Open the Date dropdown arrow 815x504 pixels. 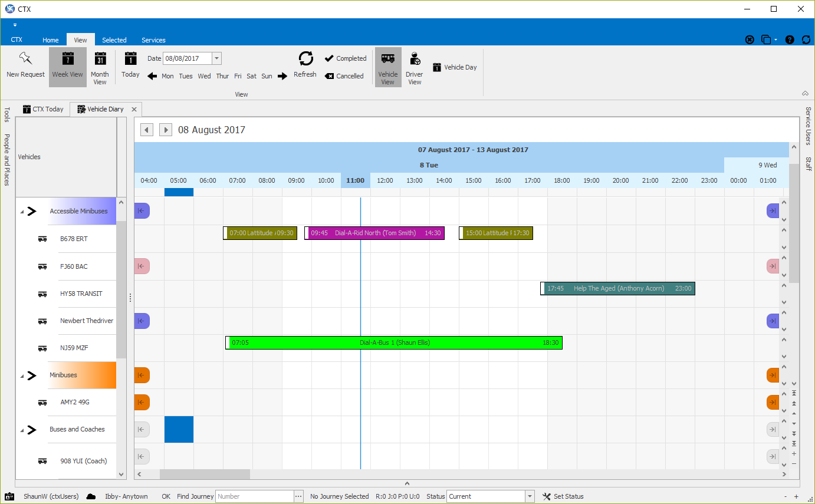pyautogui.click(x=216, y=58)
